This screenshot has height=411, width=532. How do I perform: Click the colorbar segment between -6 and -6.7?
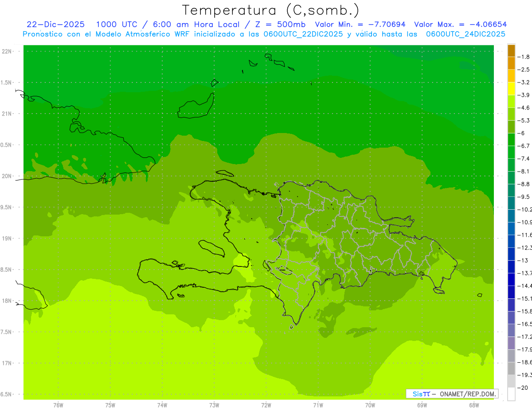(511, 140)
